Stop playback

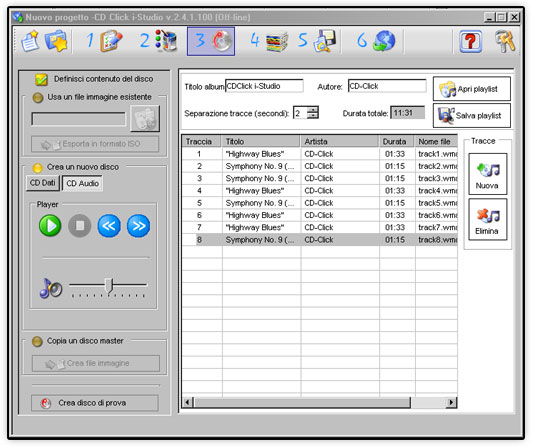(x=80, y=226)
